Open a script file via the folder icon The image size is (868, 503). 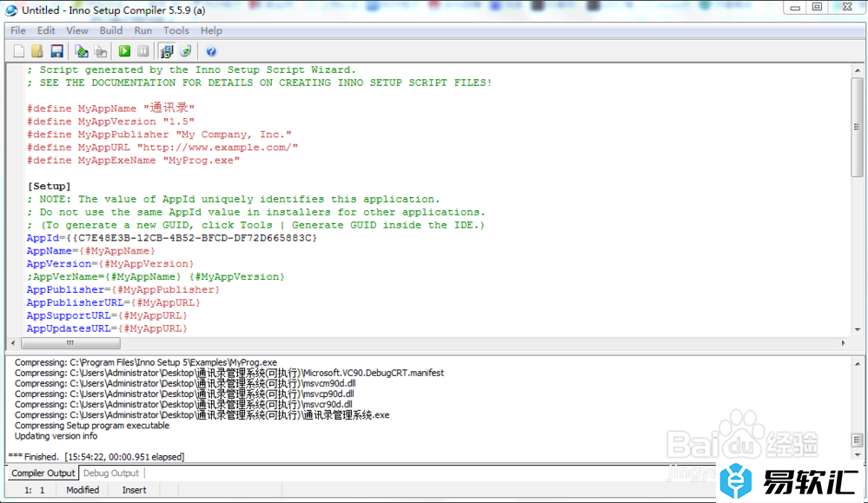(x=37, y=51)
